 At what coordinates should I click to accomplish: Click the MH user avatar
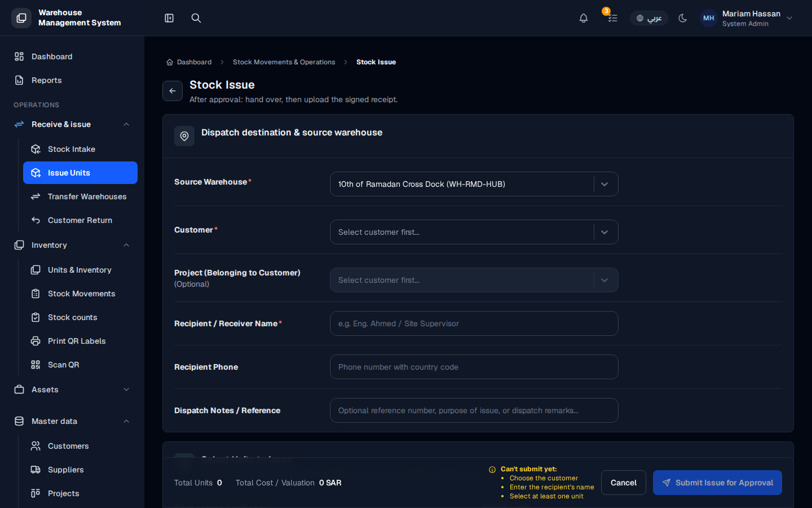709,18
